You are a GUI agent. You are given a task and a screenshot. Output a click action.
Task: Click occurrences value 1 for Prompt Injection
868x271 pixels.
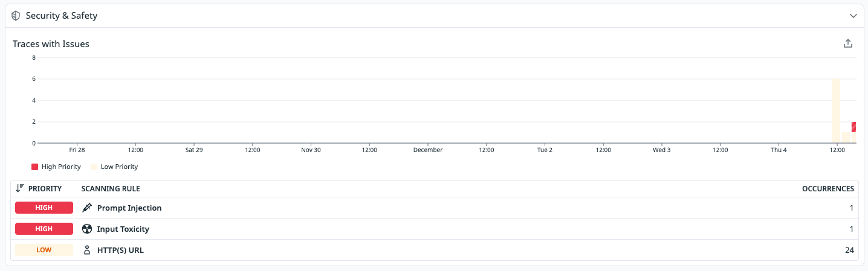click(x=852, y=208)
